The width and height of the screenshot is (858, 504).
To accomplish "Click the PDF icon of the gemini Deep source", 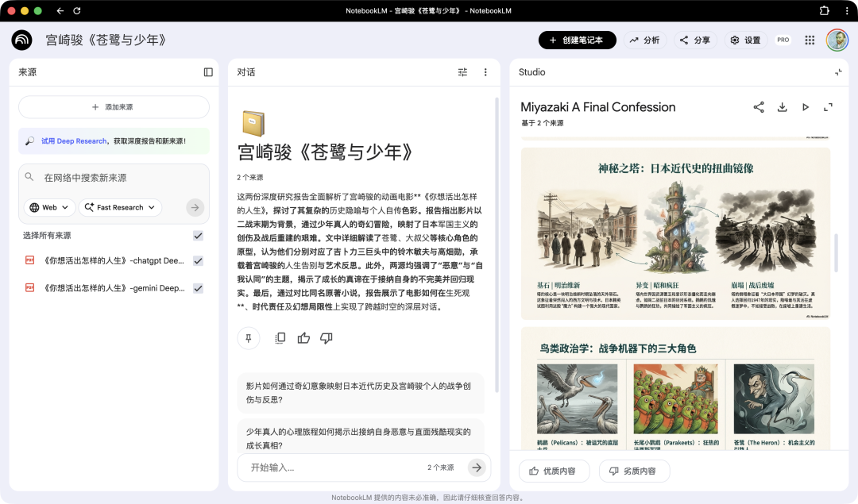I will pos(30,287).
